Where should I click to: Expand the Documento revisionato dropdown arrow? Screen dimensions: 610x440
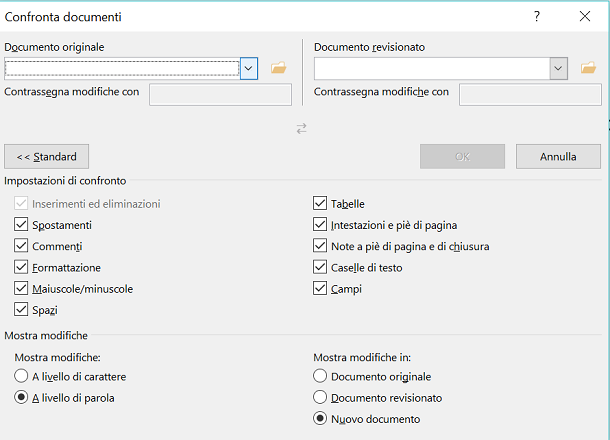(x=558, y=68)
